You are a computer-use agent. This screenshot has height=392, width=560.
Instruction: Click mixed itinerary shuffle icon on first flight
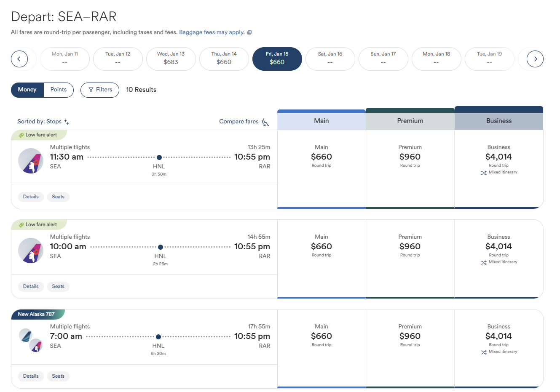pyautogui.click(x=484, y=173)
